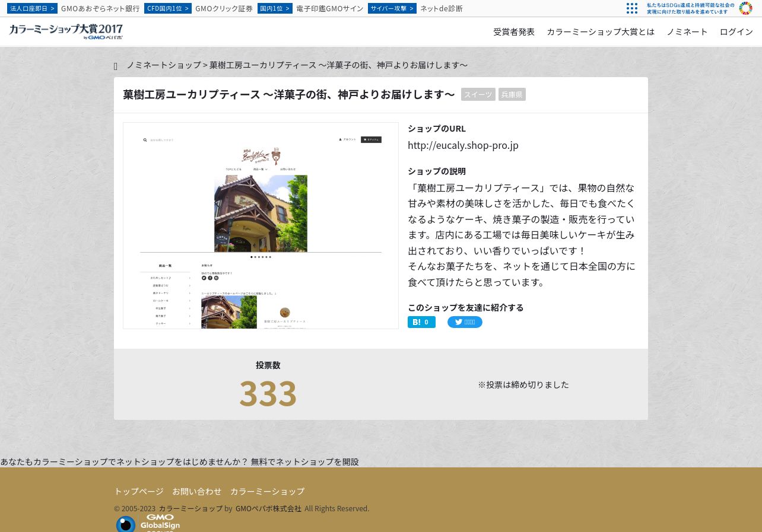Click the ショップの説明 label
The width and height of the screenshot is (762, 532).
coord(437,171)
